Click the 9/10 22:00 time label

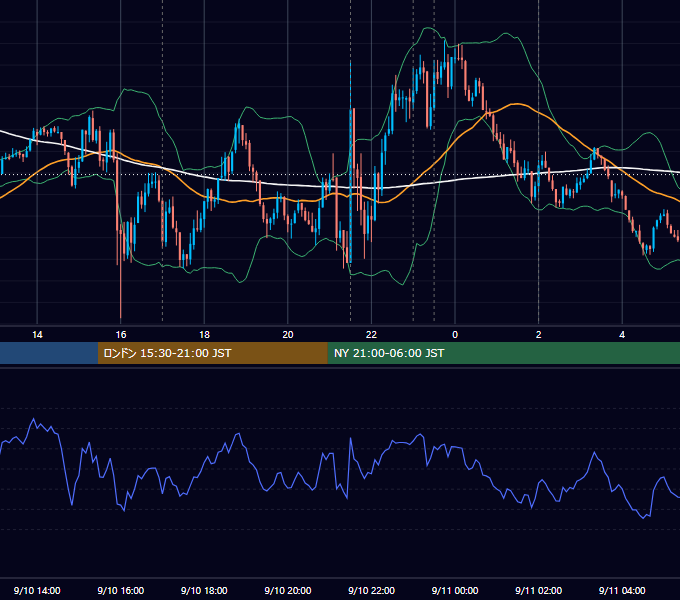click(x=371, y=590)
